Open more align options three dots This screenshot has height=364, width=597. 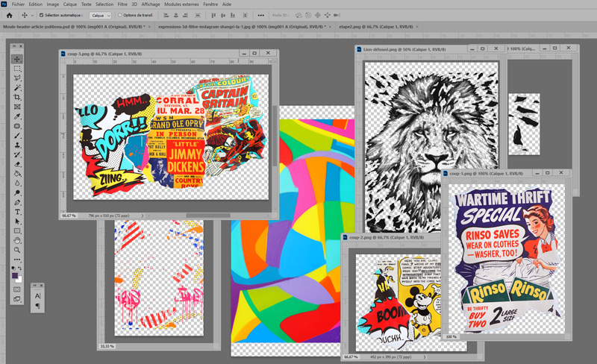coord(260,15)
